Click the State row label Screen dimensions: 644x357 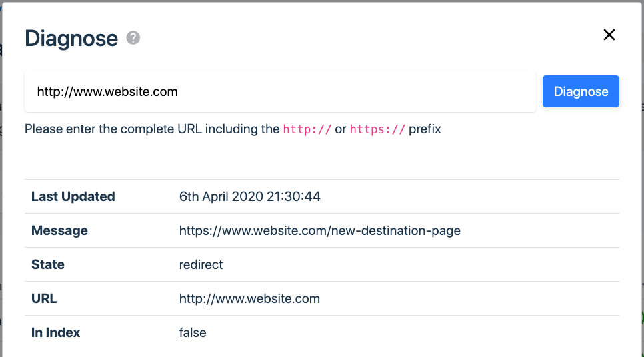(47, 264)
